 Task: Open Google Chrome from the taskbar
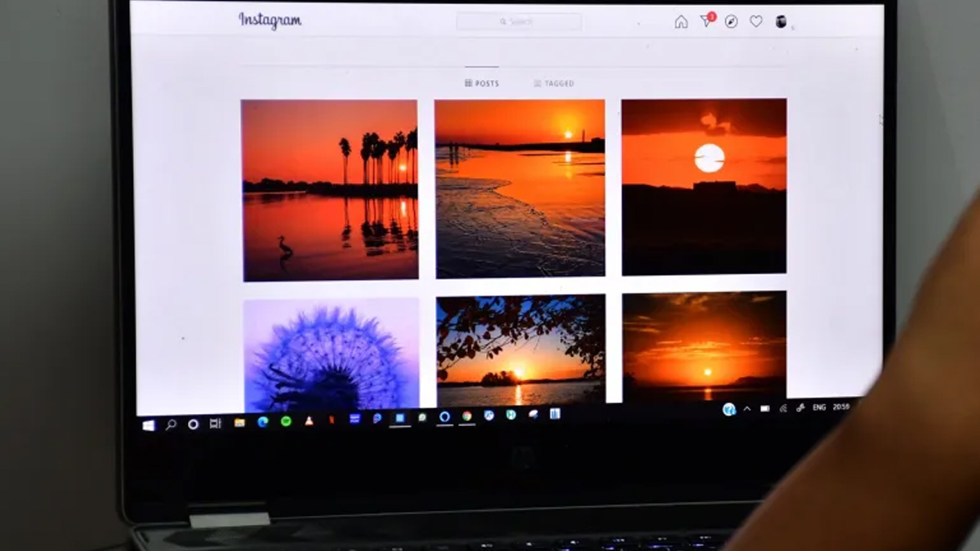coord(466,416)
